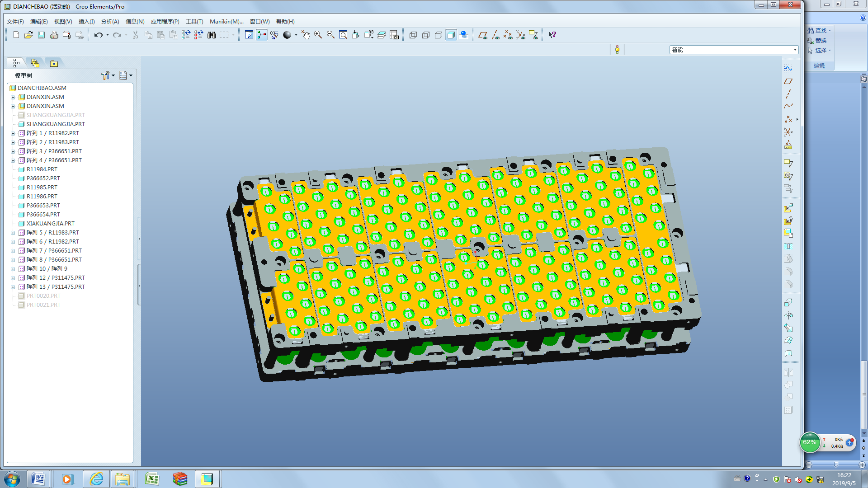Open the 插入(I) menu
Screen dimensions: 868x488
tap(87, 21)
